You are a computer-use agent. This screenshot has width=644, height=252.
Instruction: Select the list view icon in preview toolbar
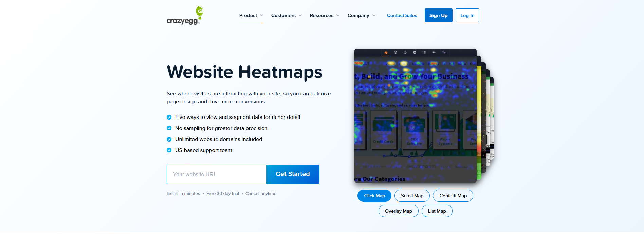tap(424, 52)
